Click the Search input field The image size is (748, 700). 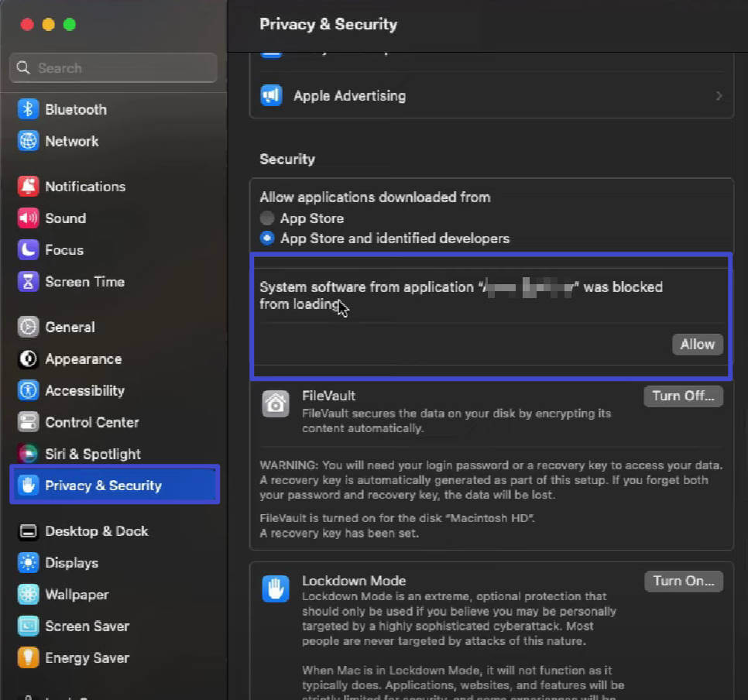click(114, 68)
